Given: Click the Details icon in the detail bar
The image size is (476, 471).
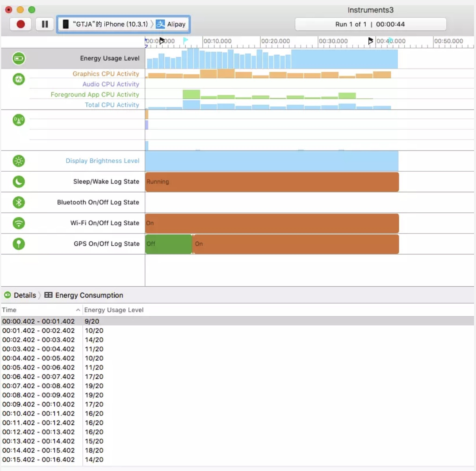Looking at the screenshot, I should pos(7,295).
